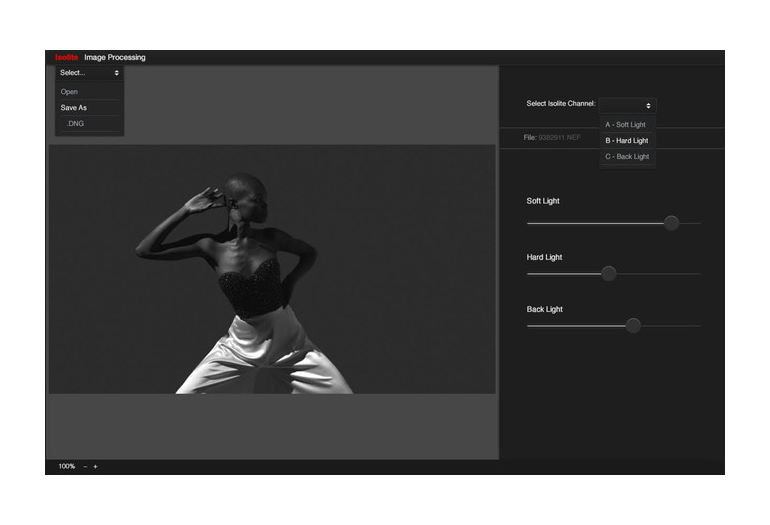Expand the Select Isolite Channel combo box
770x525 pixels.
[x=627, y=105]
